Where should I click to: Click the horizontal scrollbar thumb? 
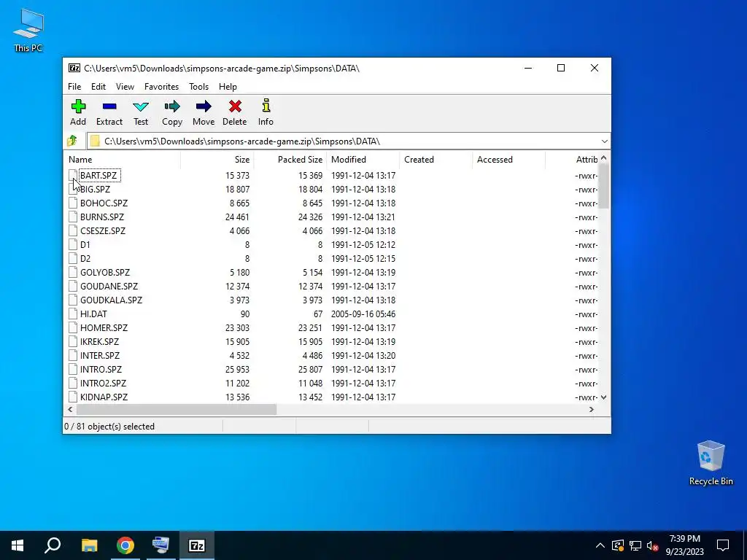(177, 410)
